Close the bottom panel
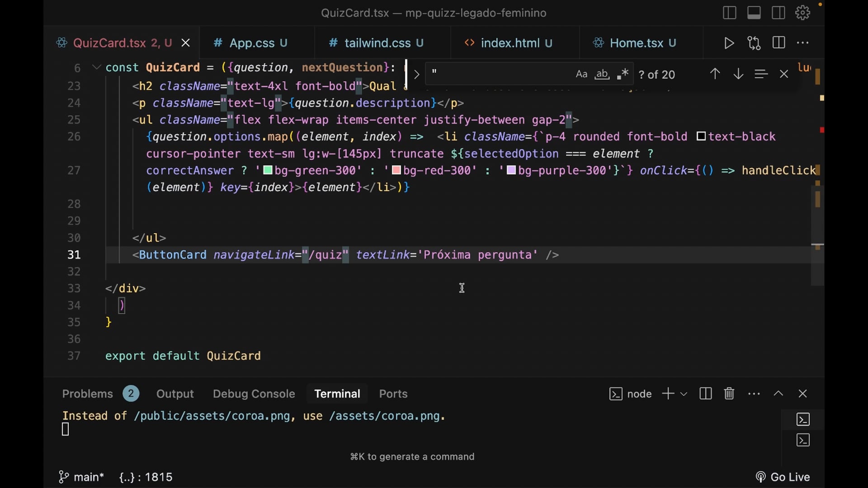This screenshot has width=868, height=488. click(x=802, y=394)
